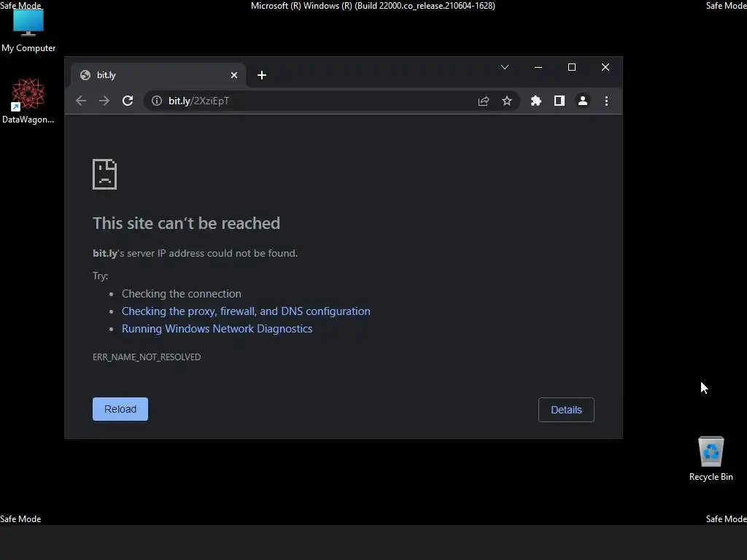
Task: Bookmark this tab with the star icon
Action: [x=507, y=101]
